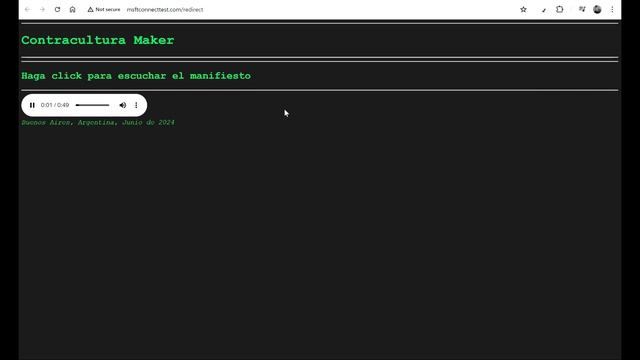The height and width of the screenshot is (360, 640).
Task: Focus the msftconnecttest.com address bar
Action: click(x=165, y=9)
